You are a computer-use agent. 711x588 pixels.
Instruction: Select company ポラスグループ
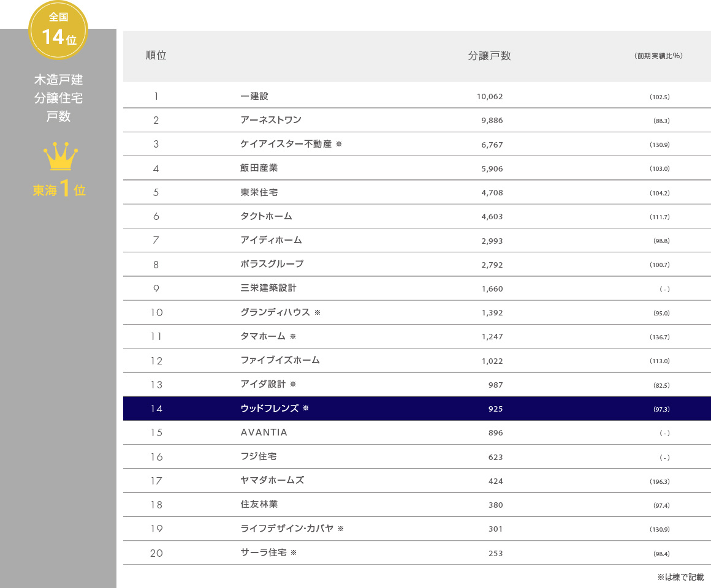click(x=272, y=264)
